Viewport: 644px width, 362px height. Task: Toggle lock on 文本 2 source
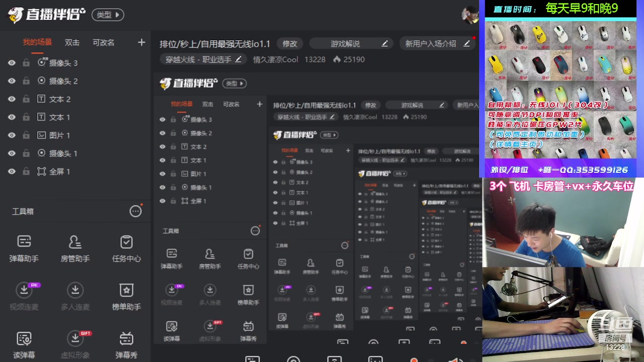point(26,99)
